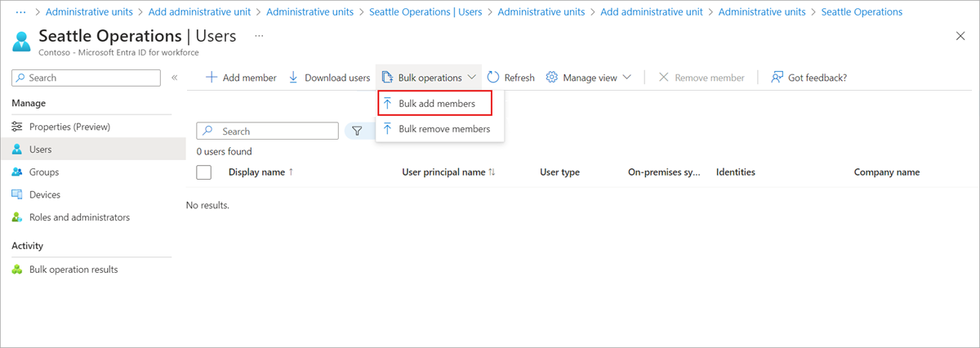The width and height of the screenshot is (980, 348).
Task: Tick the select-all users checkbox
Action: [204, 172]
